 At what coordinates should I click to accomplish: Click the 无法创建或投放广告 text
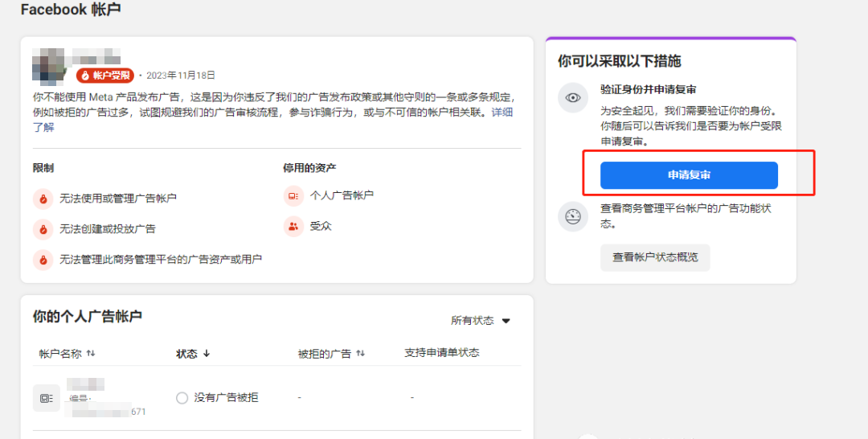[108, 228]
